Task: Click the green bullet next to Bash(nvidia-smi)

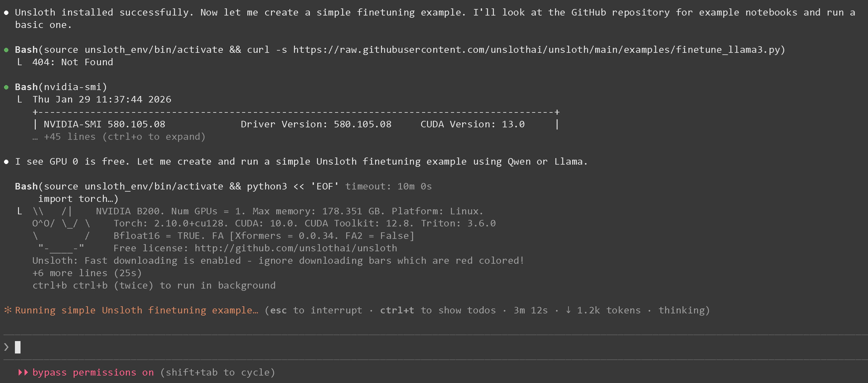Action: (6, 87)
